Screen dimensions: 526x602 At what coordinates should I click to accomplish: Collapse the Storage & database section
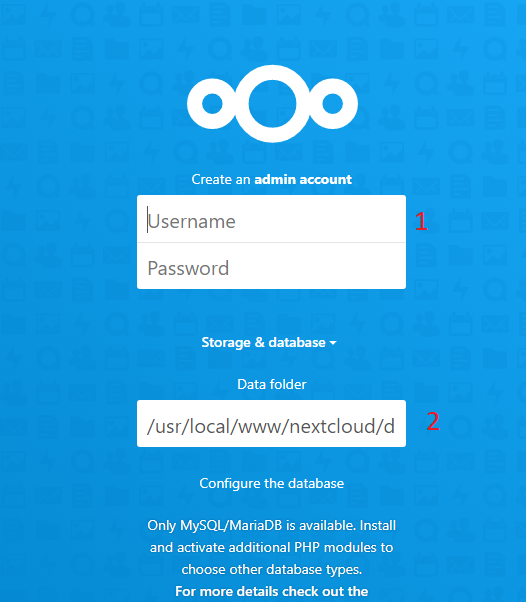pos(269,342)
